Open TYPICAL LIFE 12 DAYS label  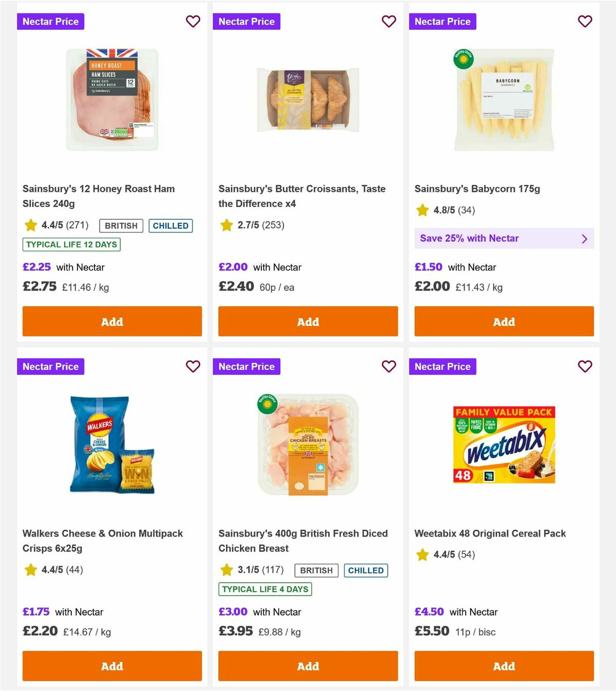pos(71,245)
